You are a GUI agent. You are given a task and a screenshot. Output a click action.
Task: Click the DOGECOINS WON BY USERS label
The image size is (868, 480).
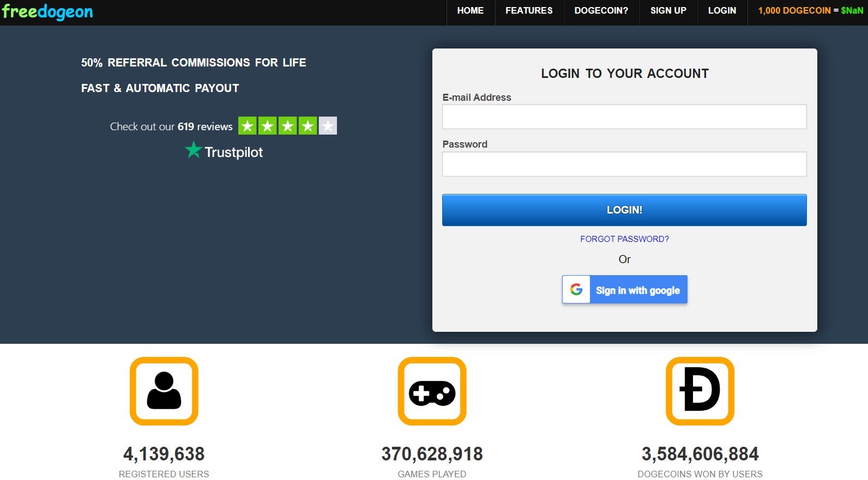click(x=700, y=474)
